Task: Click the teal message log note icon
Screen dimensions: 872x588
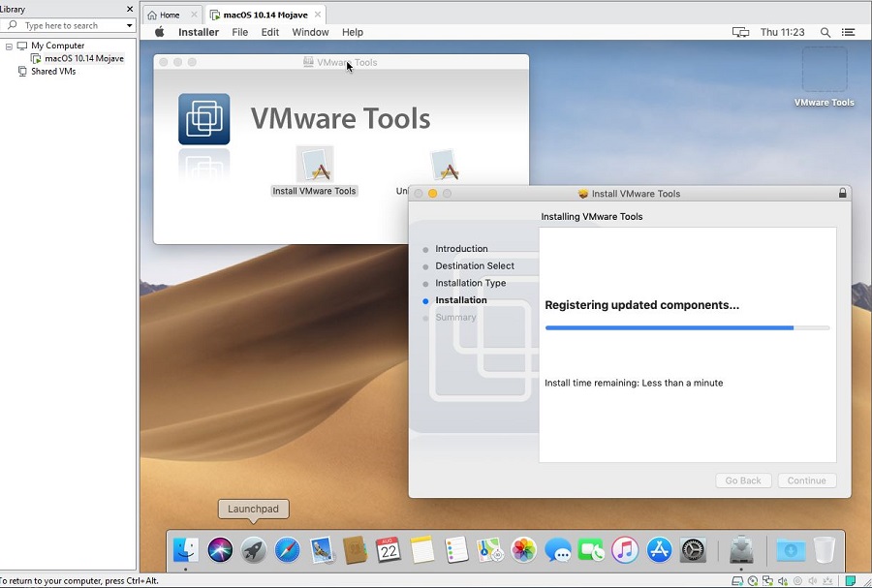Action: coord(850,581)
